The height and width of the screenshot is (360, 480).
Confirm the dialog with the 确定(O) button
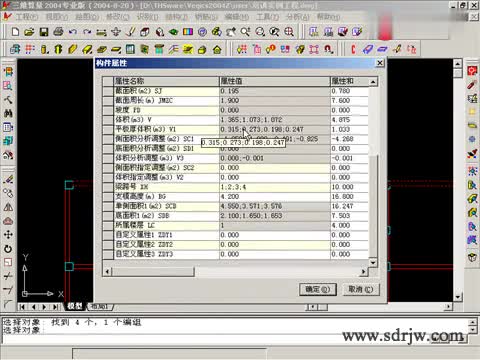pos(318,289)
